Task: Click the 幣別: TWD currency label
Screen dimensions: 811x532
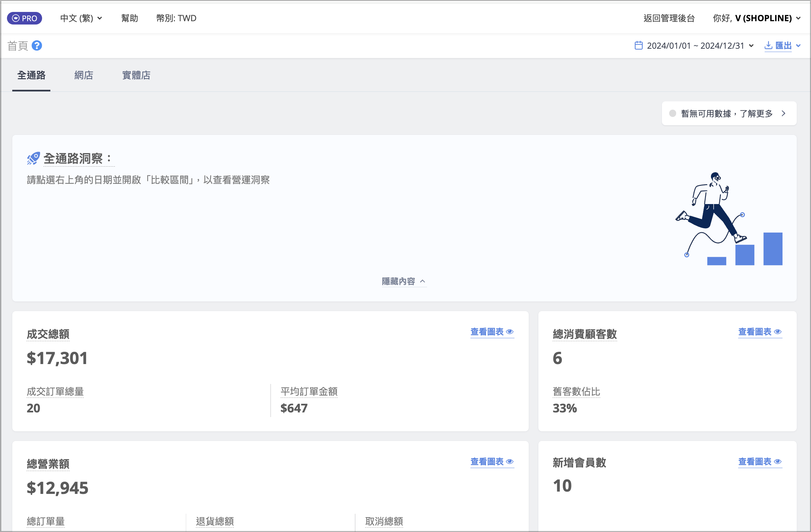Action: pos(176,18)
